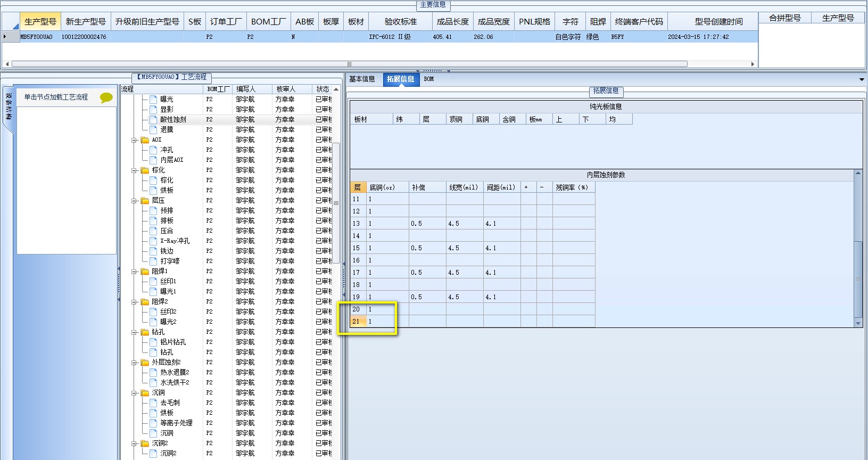Open the panel dropdown arrow beside BOM tab
Image resolution: width=868 pixels, height=460 pixels.
862,79
